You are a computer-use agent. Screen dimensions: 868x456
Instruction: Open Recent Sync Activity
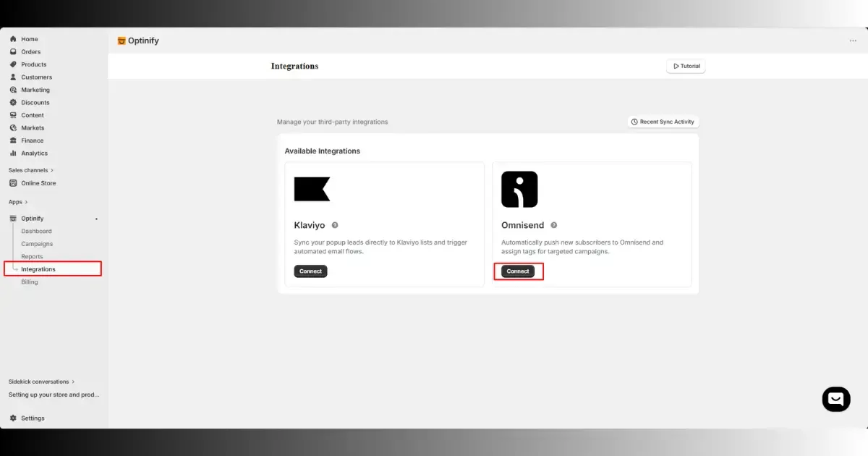tap(663, 122)
